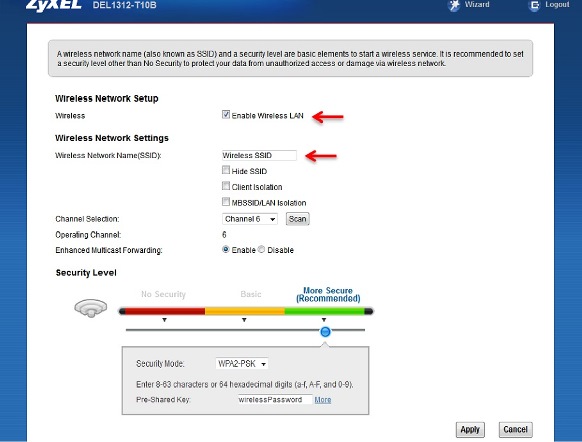Click the ZyXEL logo
Viewport: 582px width, 442px height.
pos(53,5)
